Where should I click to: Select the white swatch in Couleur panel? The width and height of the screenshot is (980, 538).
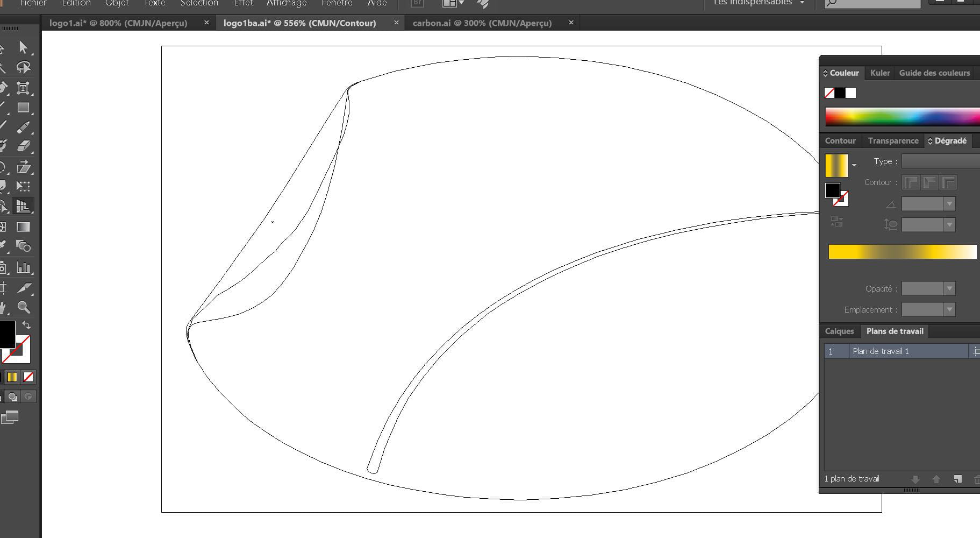(x=850, y=93)
